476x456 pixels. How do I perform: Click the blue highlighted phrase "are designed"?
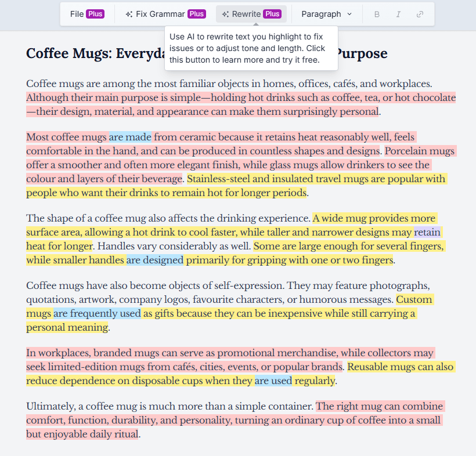[155, 260]
